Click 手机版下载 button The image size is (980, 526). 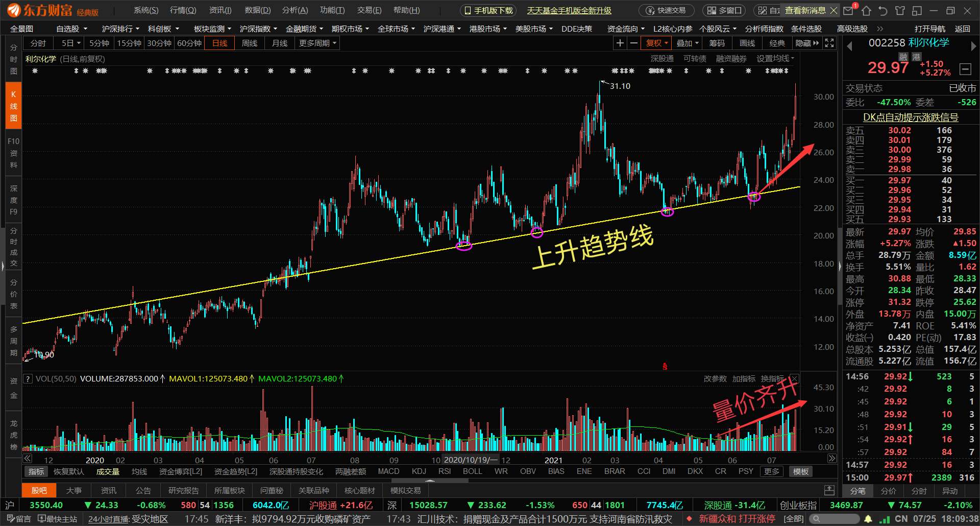(488, 10)
